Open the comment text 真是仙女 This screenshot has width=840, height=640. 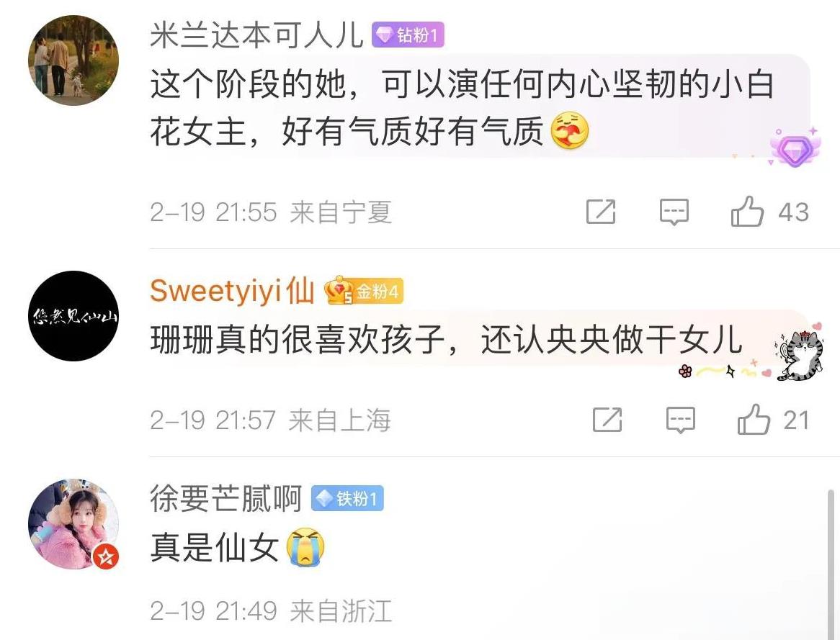coord(214,547)
